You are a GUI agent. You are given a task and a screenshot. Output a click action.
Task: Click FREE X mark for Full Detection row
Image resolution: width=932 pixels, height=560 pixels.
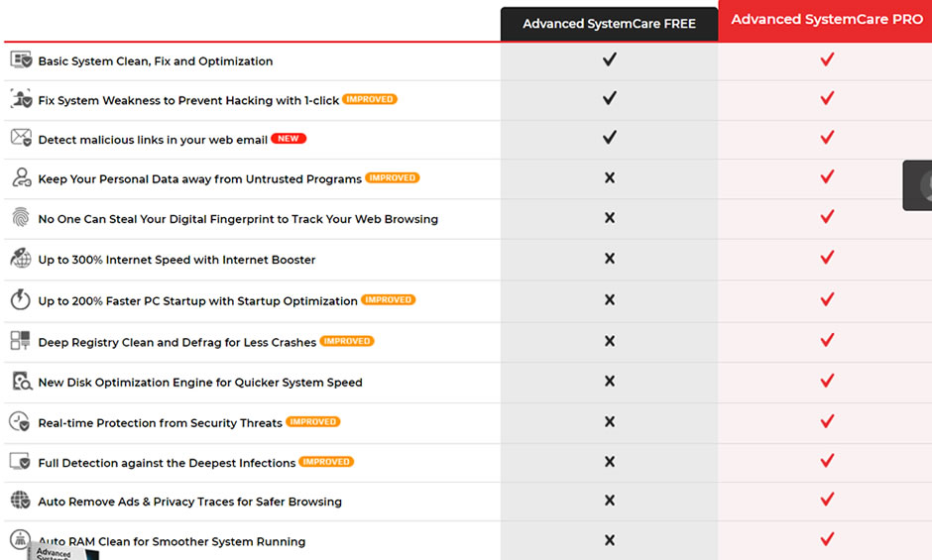point(609,461)
